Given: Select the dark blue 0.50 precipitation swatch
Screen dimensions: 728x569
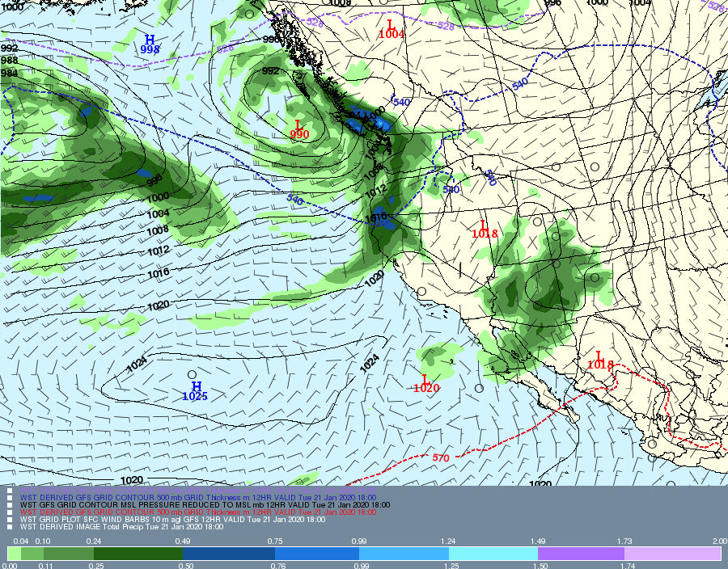Looking at the screenshot, I should pos(226,554).
